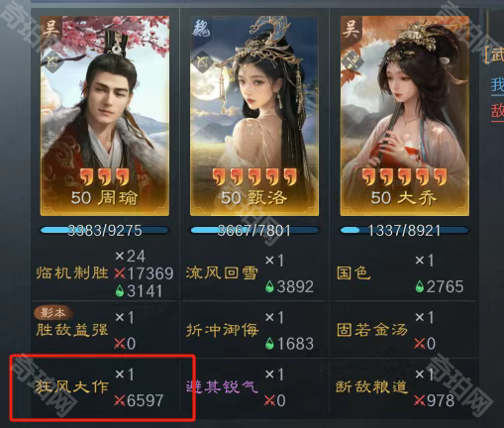The image size is (504, 428).
Task: Click 周瑜 troop bar showing 3383/9275
Action: 105,230
